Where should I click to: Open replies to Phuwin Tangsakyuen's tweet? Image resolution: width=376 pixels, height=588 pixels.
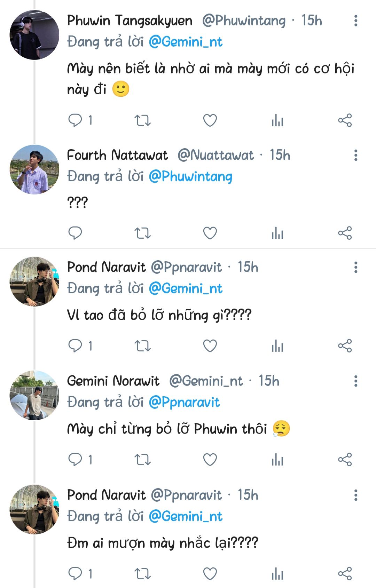point(75,120)
